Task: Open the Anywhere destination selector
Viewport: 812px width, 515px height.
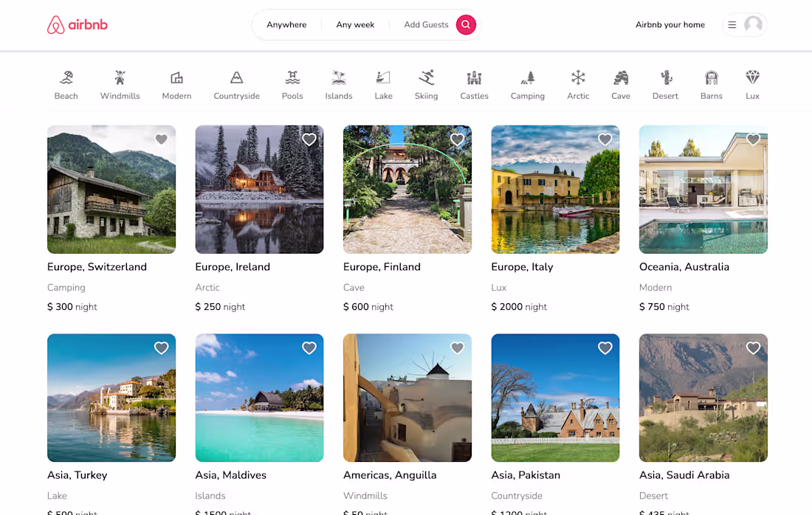Action: (x=286, y=24)
